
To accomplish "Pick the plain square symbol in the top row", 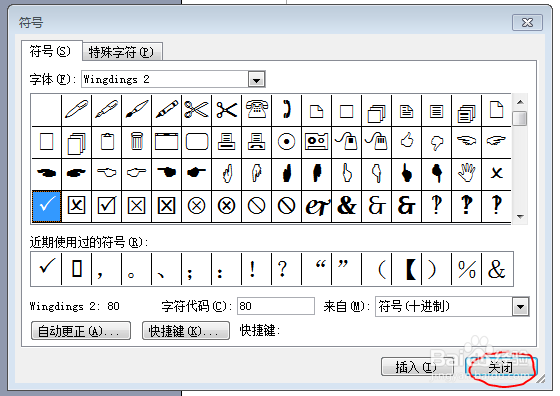I will pyautogui.click(x=346, y=110).
